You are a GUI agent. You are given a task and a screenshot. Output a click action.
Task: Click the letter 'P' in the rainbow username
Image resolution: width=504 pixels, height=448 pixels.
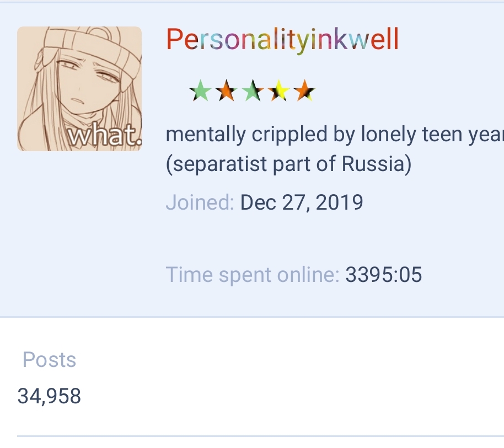[175, 40]
